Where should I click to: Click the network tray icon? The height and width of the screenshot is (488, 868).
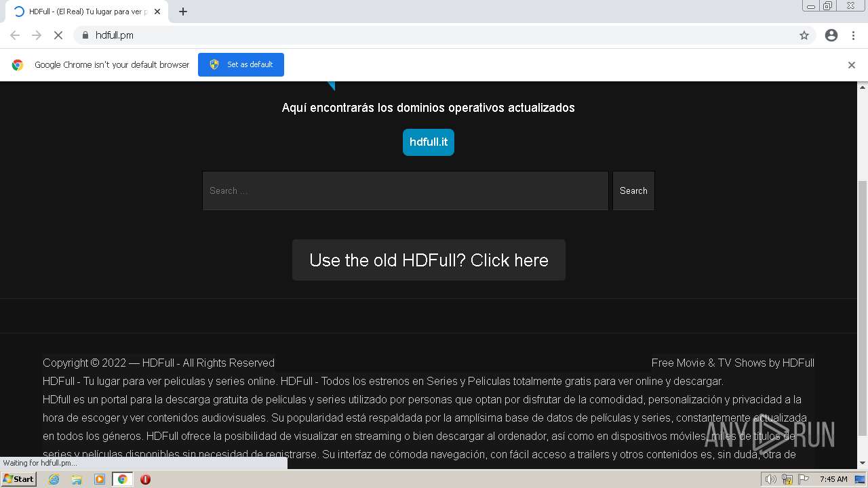[x=787, y=479]
